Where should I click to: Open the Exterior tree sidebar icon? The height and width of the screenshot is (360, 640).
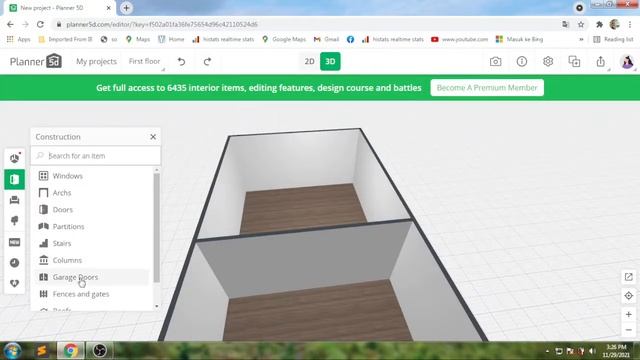[x=15, y=221]
